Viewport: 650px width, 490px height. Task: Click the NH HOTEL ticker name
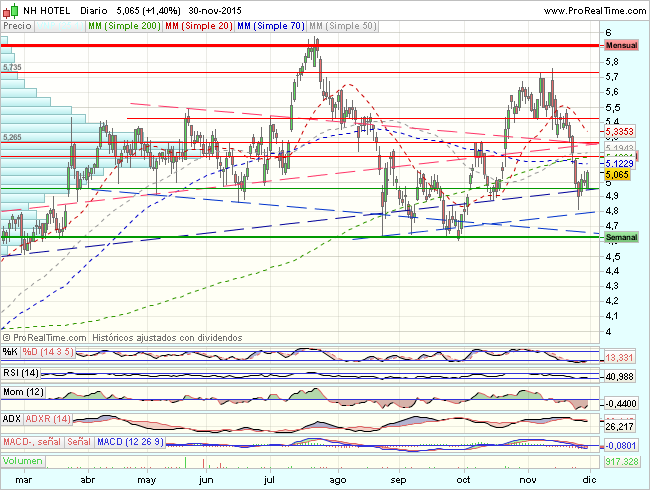point(47,9)
